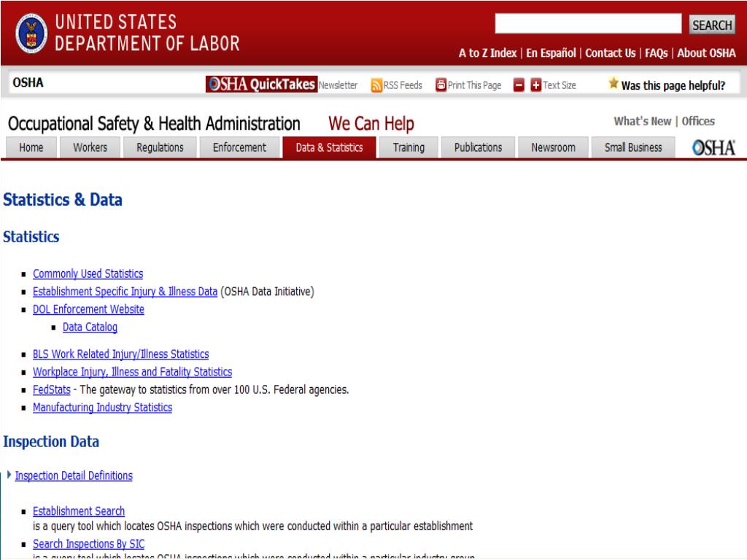
Task: Click the Statistics & Data heading
Action: (x=63, y=200)
